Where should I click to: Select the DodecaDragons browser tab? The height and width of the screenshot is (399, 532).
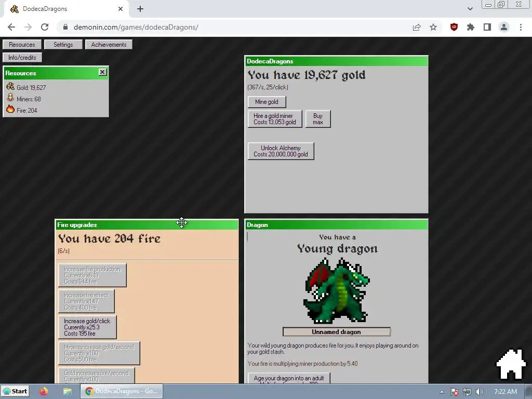66,9
